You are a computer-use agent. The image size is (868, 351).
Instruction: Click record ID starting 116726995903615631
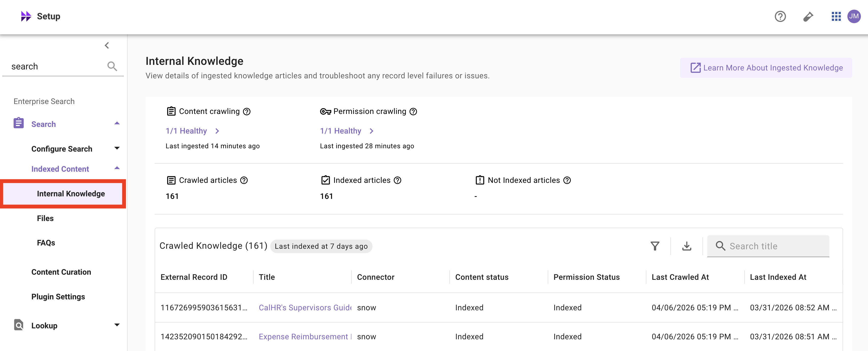(204, 308)
